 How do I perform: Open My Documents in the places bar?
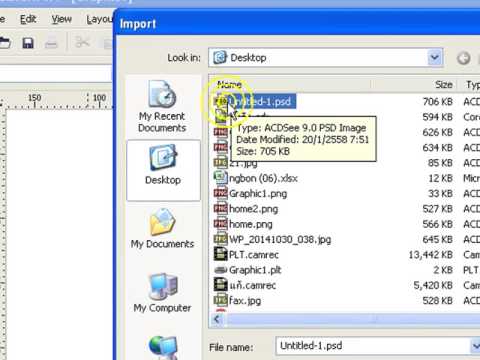click(162, 229)
